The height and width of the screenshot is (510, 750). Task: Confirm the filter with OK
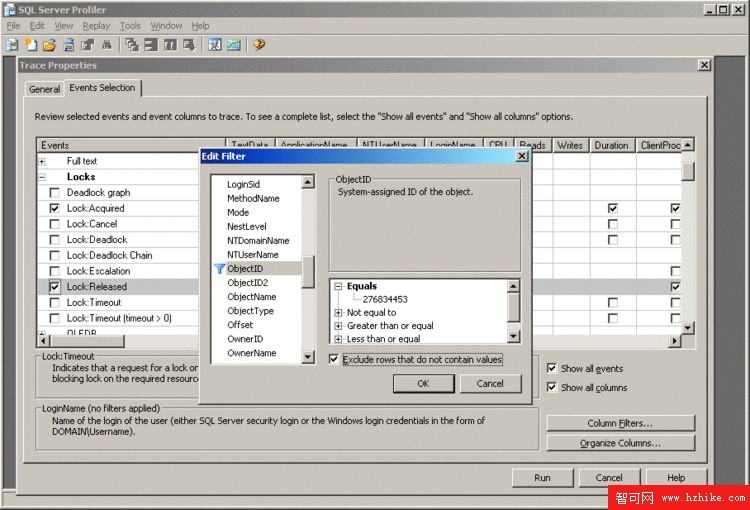(423, 384)
